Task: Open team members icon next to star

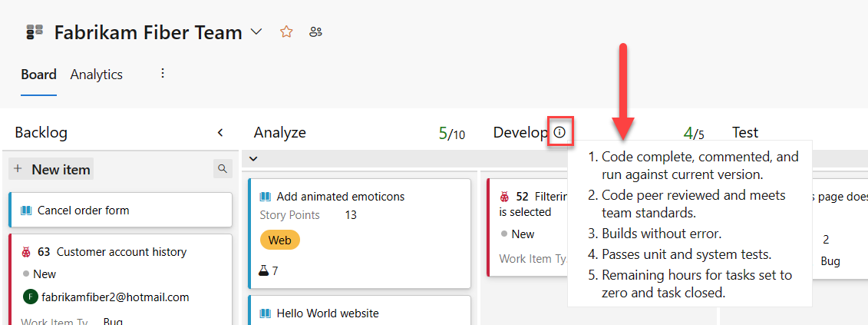Action: (315, 32)
